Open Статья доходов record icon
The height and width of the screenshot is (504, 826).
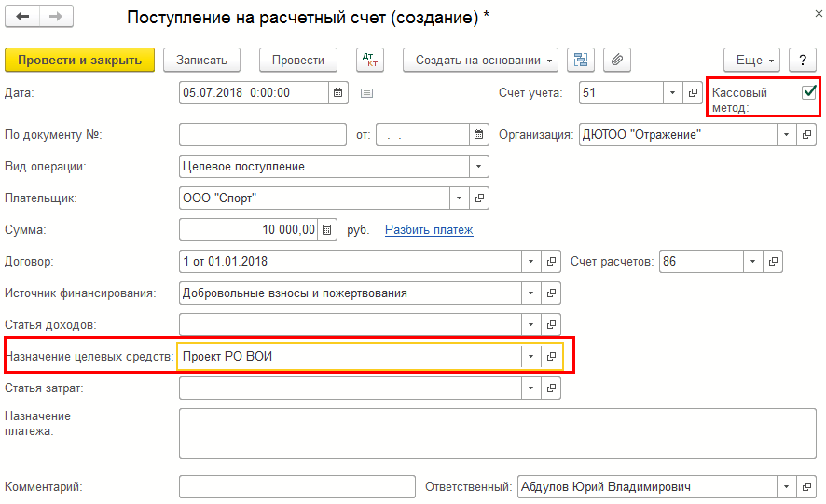[x=551, y=324]
